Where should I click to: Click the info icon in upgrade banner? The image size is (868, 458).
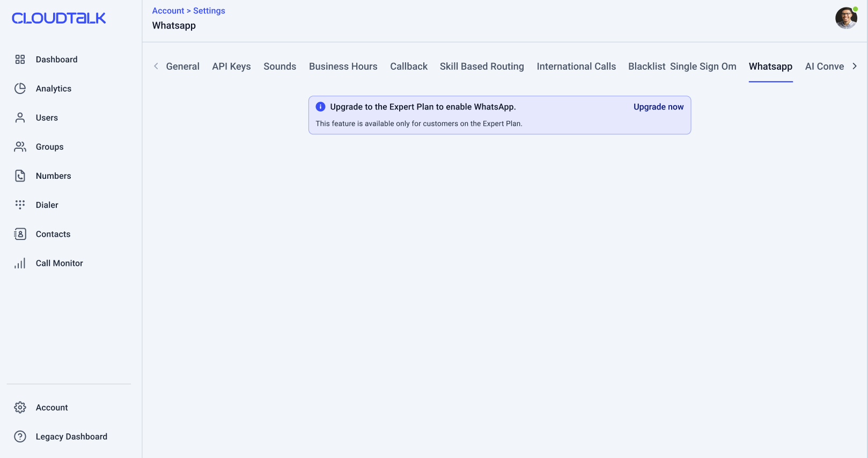click(x=320, y=107)
